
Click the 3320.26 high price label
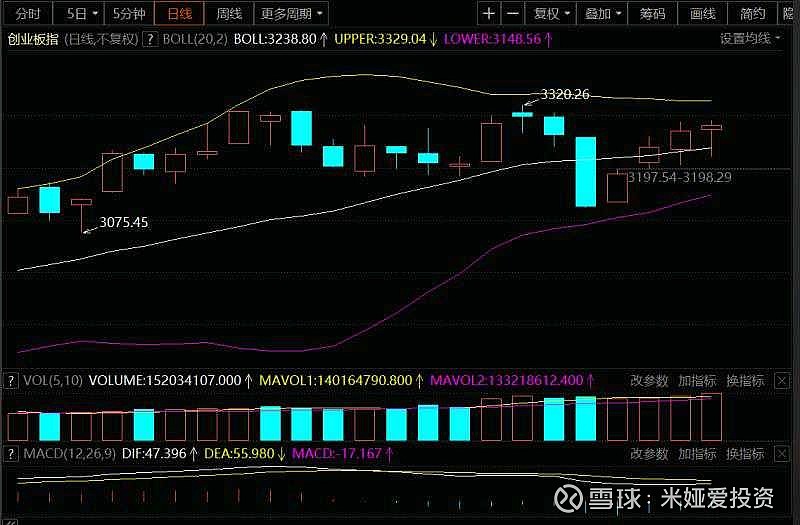[565, 94]
